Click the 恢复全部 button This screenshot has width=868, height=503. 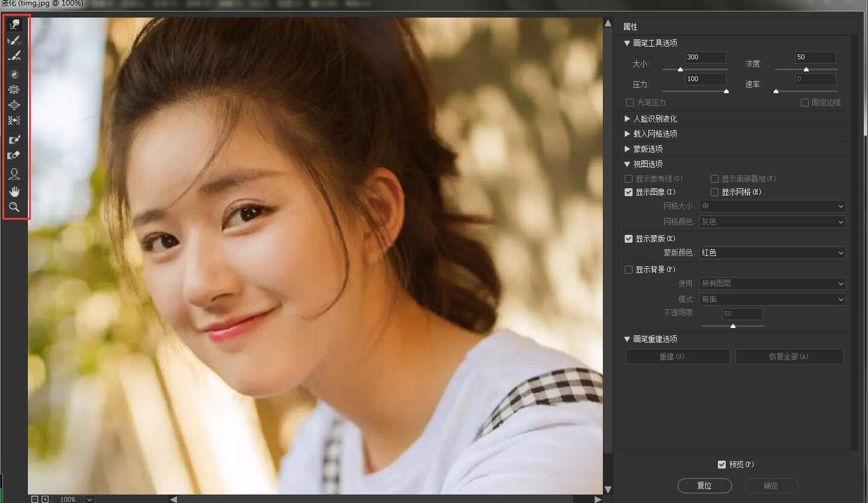click(x=789, y=357)
